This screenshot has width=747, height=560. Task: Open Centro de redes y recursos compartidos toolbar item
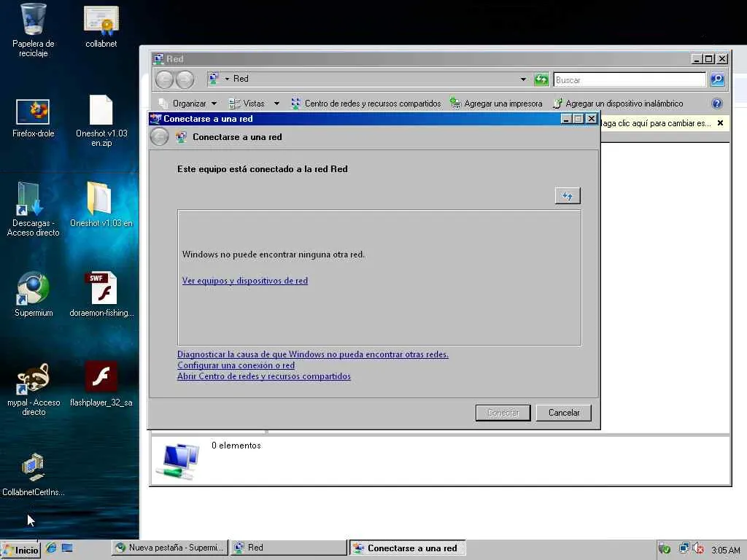pyautogui.click(x=366, y=104)
